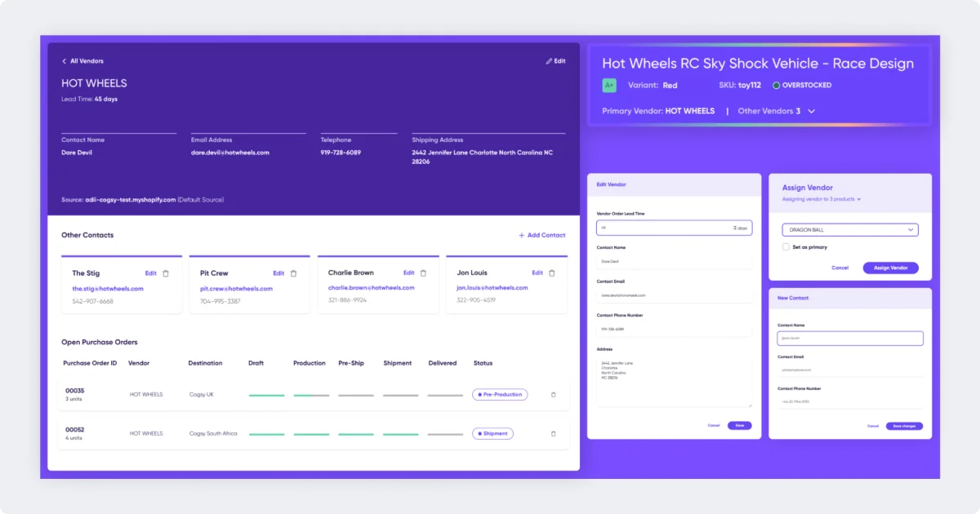Click the Destination column header
The height and width of the screenshot is (514, 980).
pyautogui.click(x=205, y=363)
